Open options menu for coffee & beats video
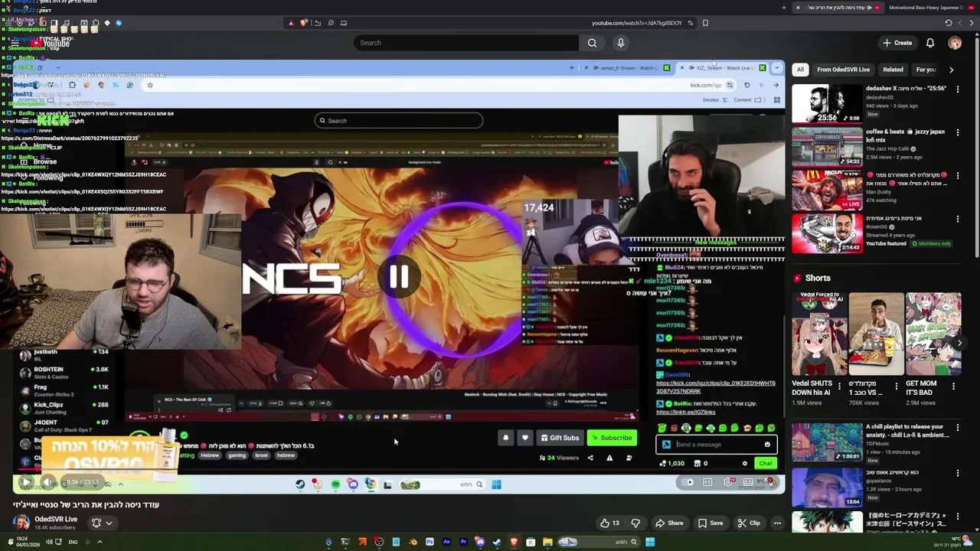The image size is (980, 551). coord(957,132)
